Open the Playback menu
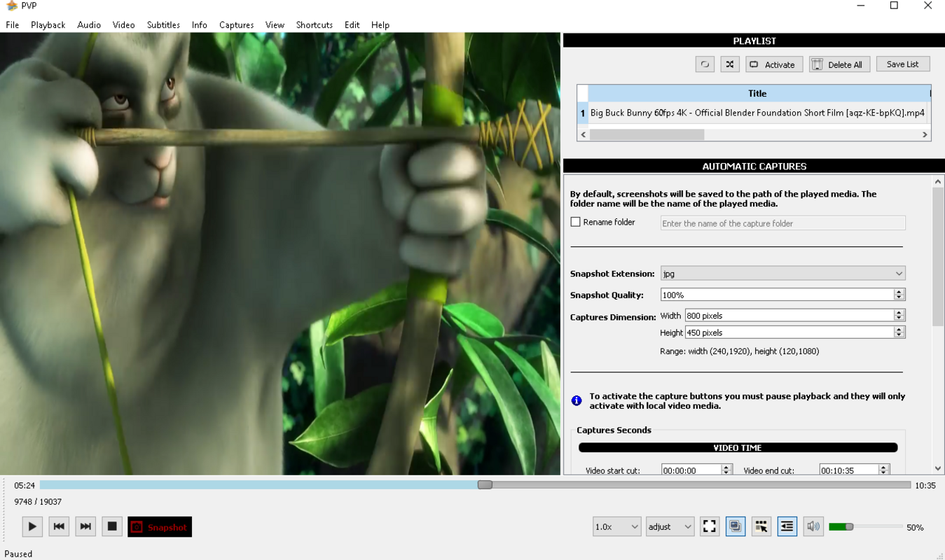 point(48,24)
